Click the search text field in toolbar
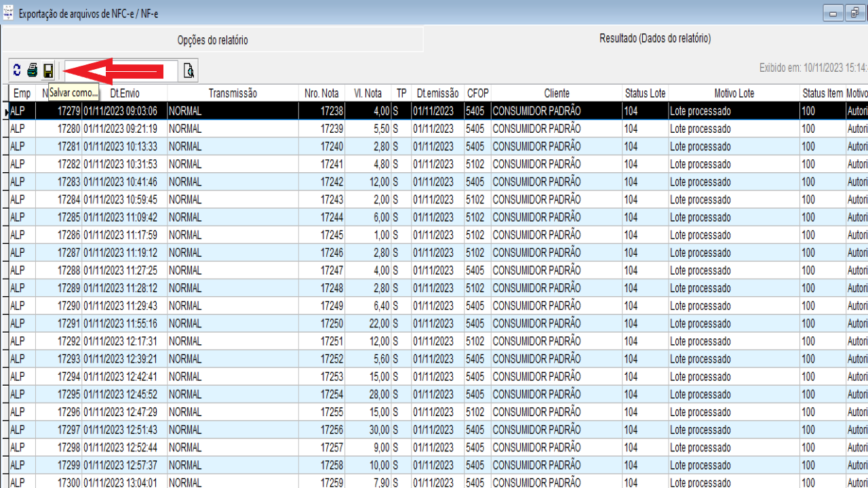This screenshot has height=488, width=868. point(122,70)
